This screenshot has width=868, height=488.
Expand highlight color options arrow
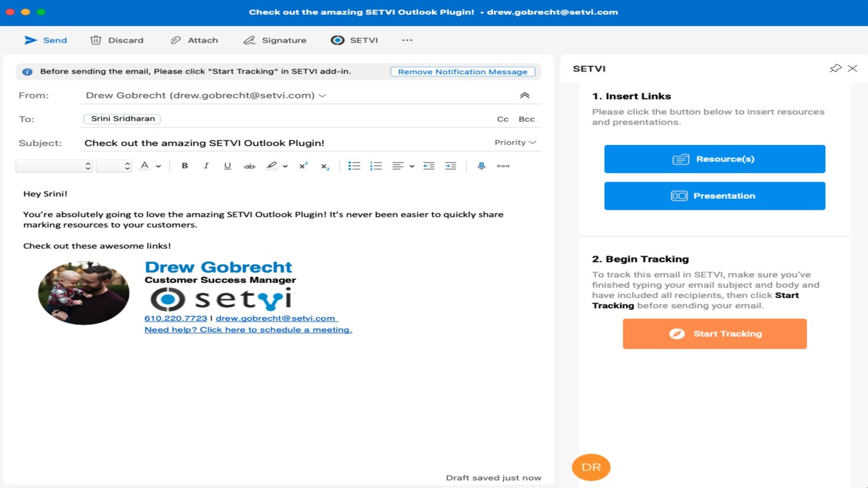pyautogui.click(x=285, y=166)
